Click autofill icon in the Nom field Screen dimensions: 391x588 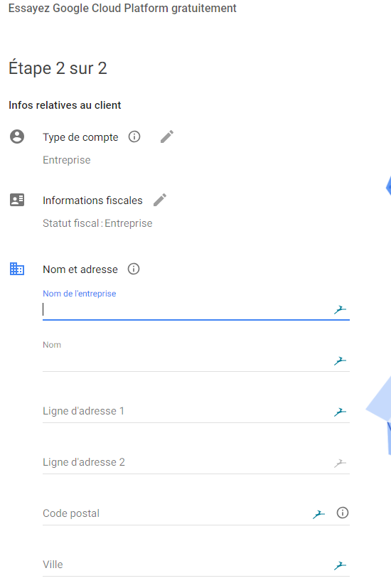point(340,360)
